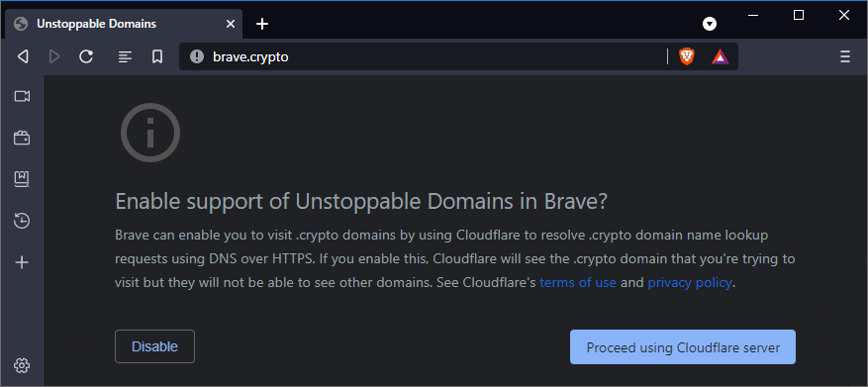Open history sidebar icon
868x387 pixels.
coord(22,221)
